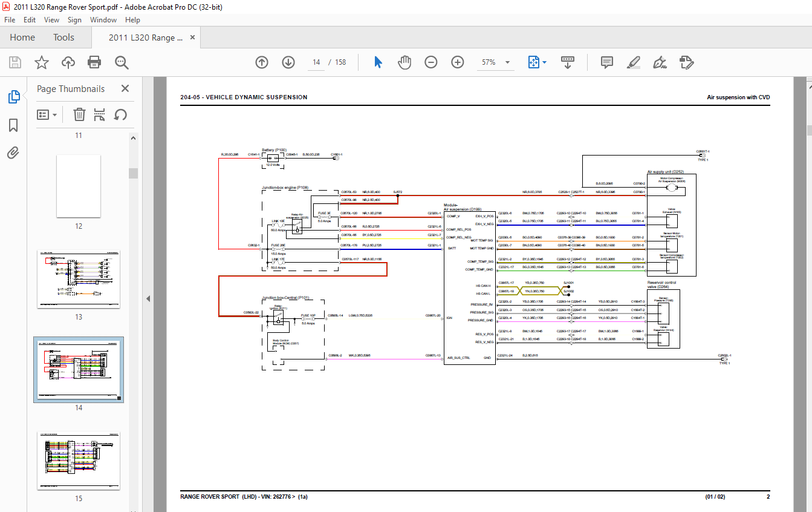The width and height of the screenshot is (812, 512).
Task: Choose the Selection arrow tool
Action: (x=378, y=62)
